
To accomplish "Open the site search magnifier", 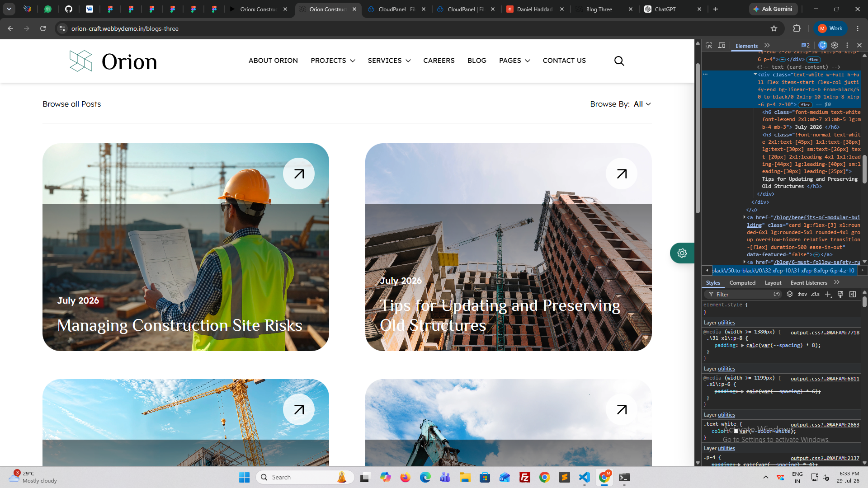I will coord(619,61).
